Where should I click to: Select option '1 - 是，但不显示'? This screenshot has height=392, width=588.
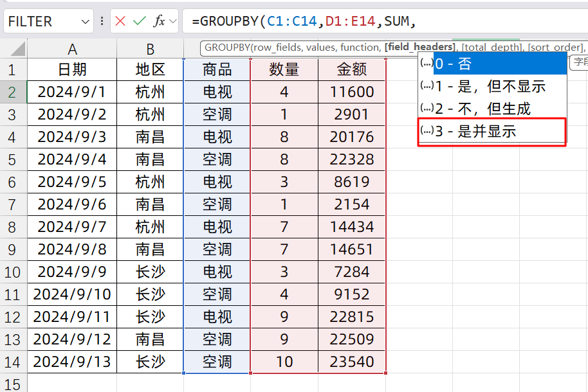pyautogui.click(x=492, y=86)
